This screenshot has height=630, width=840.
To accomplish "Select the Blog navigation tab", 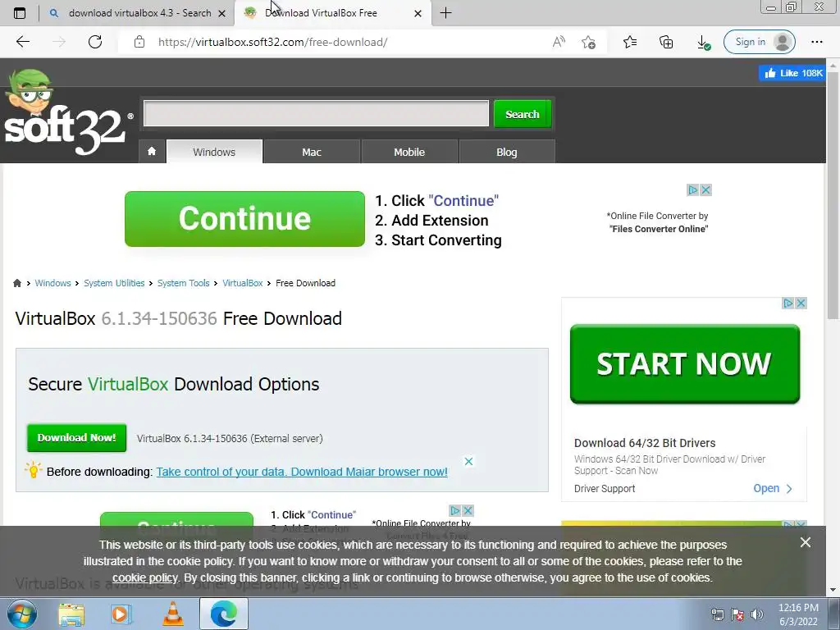I will click(x=507, y=152).
